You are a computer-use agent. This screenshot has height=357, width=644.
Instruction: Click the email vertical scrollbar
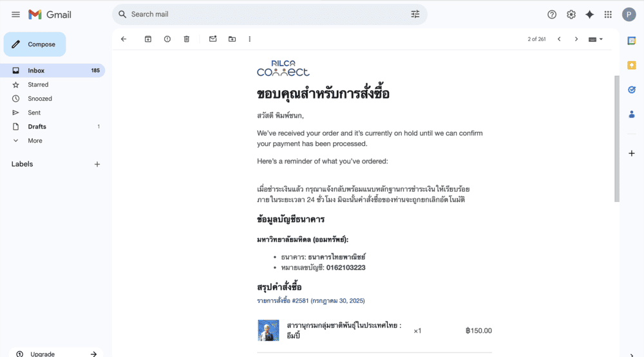617,139
